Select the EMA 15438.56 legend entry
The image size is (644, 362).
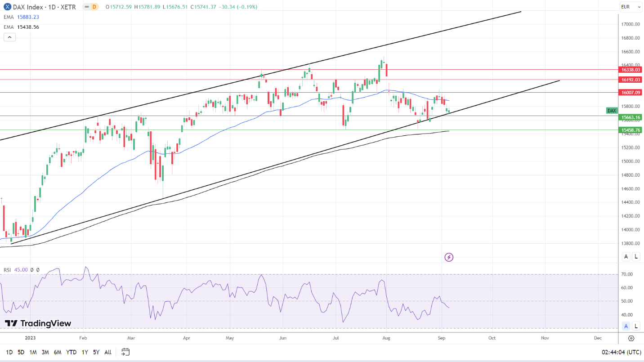tap(21, 27)
